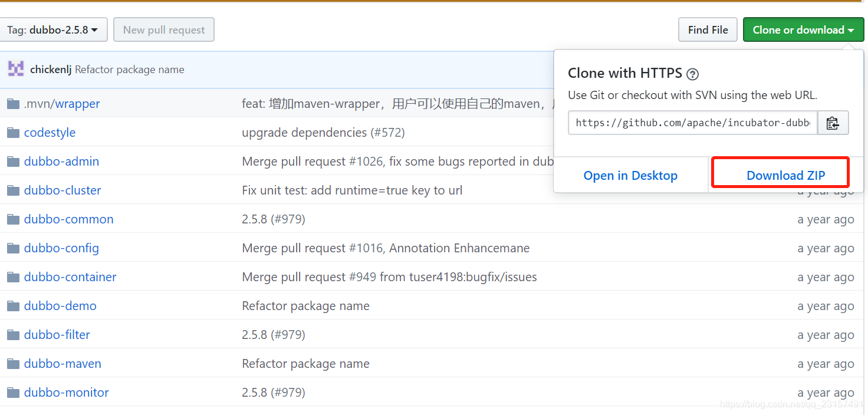Click chickenlj's avatar image
The height and width of the screenshot is (415, 868).
[x=16, y=68]
